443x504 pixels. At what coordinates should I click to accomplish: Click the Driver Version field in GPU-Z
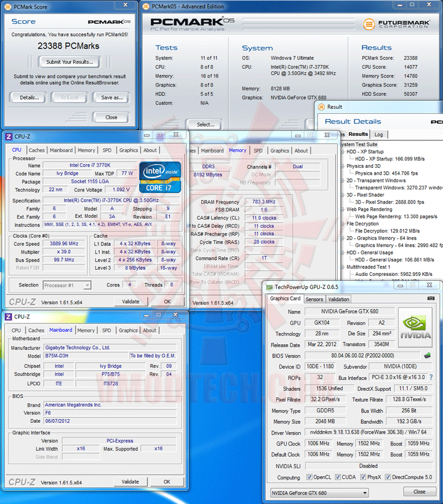tap(369, 432)
